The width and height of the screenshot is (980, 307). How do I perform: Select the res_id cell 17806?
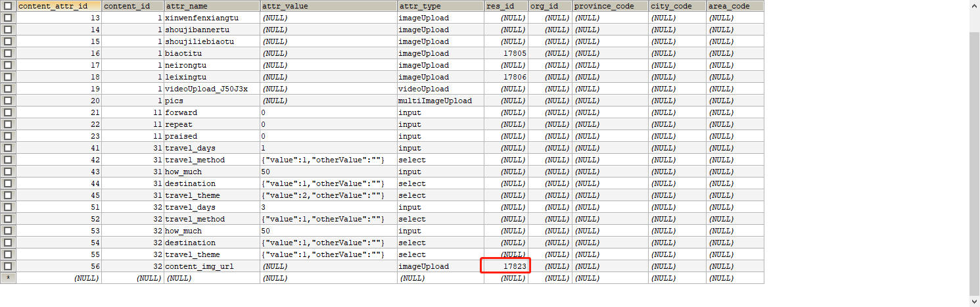tap(506, 77)
